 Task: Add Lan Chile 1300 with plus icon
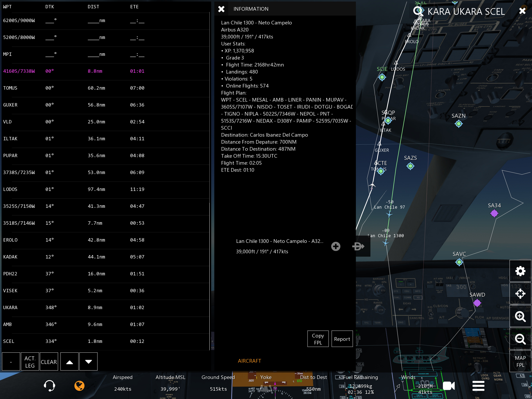tap(336, 246)
